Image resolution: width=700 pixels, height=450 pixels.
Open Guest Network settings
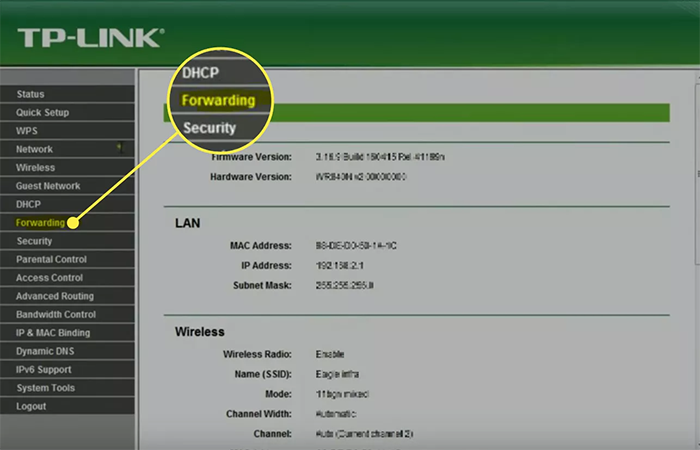[x=48, y=186]
